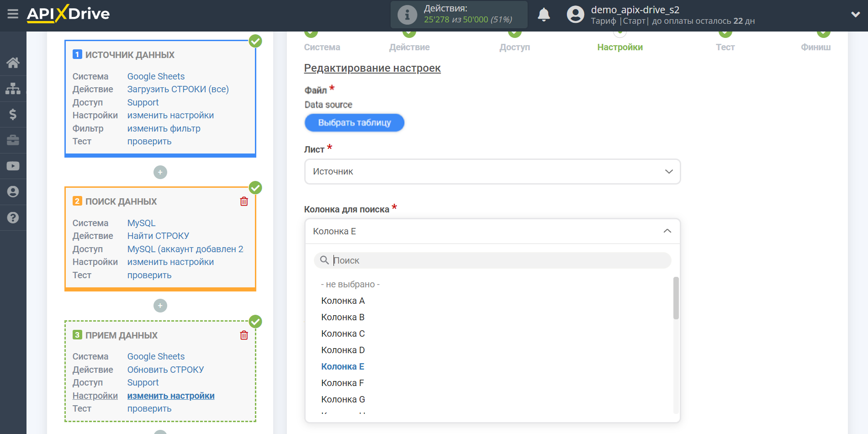868x434 pixels.
Task: Click Найти СТРОКУ link
Action: click(158, 236)
